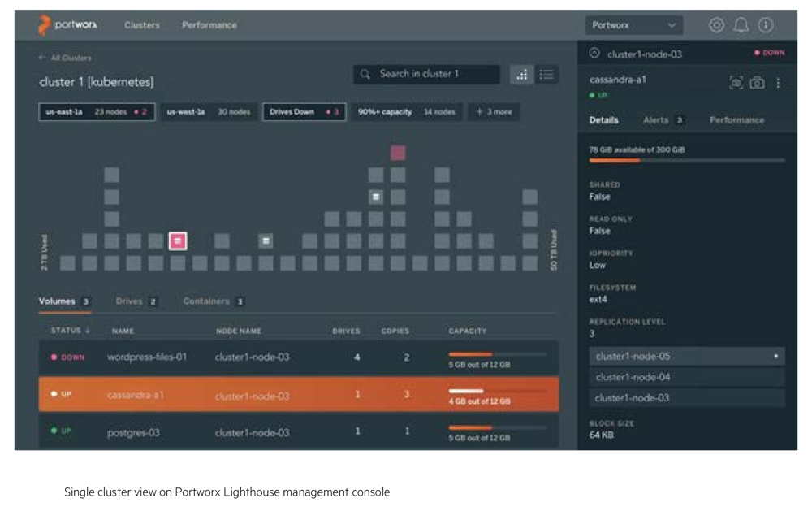Click the COPIES column header
The height and width of the screenshot is (511, 812).
pyautogui.click(x=395, y=331)
